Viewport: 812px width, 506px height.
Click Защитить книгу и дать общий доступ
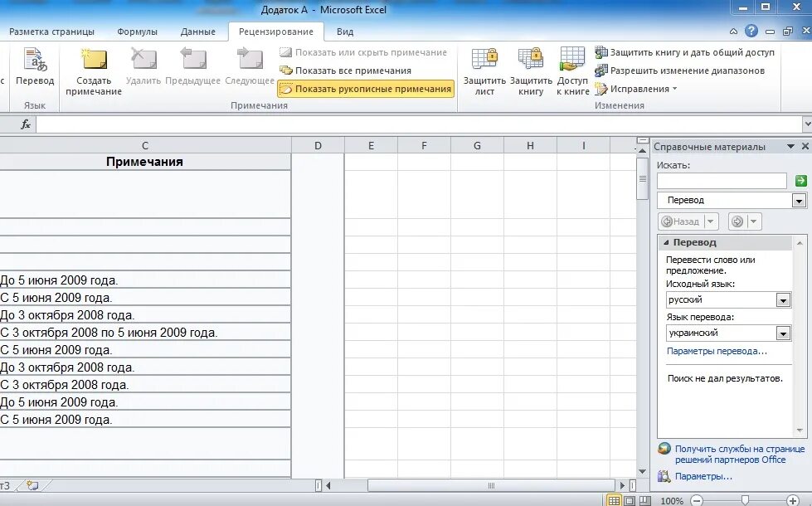coord(684,52)
